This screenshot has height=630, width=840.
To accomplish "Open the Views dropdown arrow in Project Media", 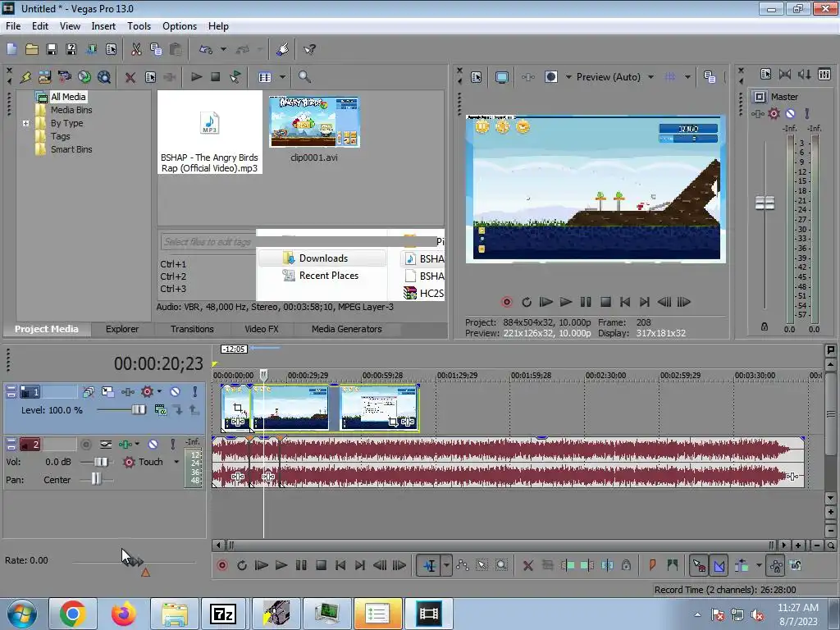I will pos(282,77).
